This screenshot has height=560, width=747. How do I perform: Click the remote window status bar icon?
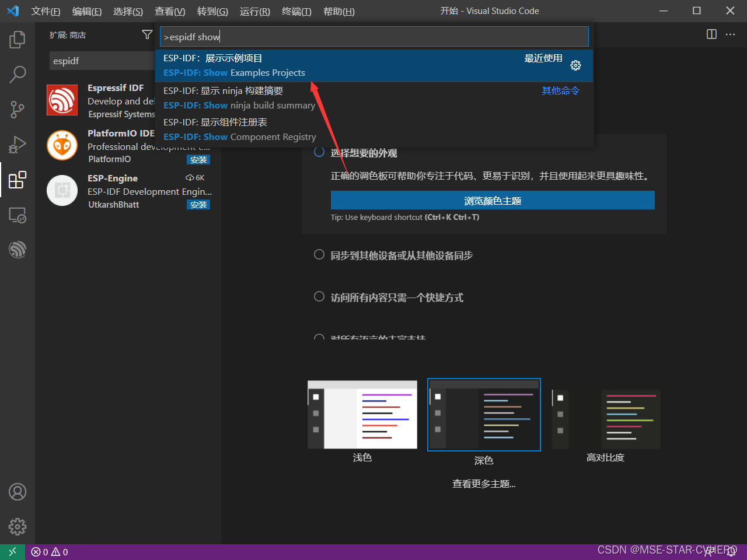coord(12,552)
